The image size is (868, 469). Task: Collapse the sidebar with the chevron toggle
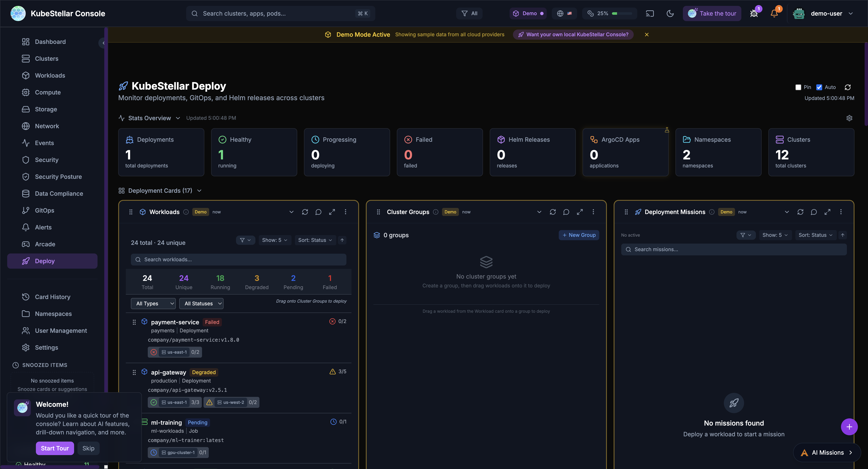[x=103, y=43]
